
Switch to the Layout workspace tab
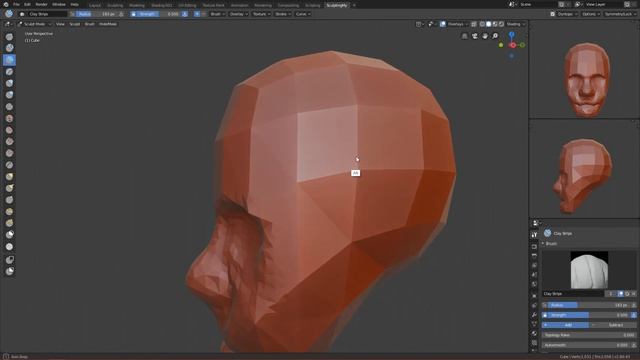pos(95,5)
